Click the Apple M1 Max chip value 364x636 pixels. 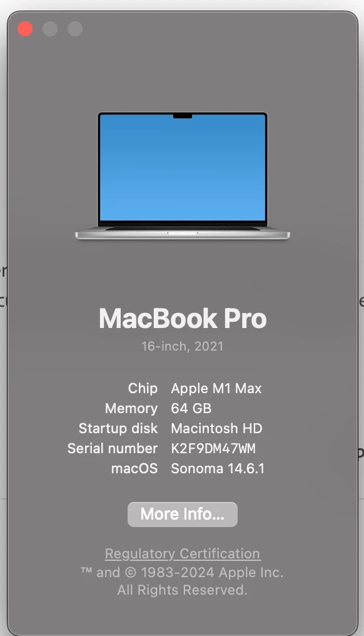pos(216,389)
